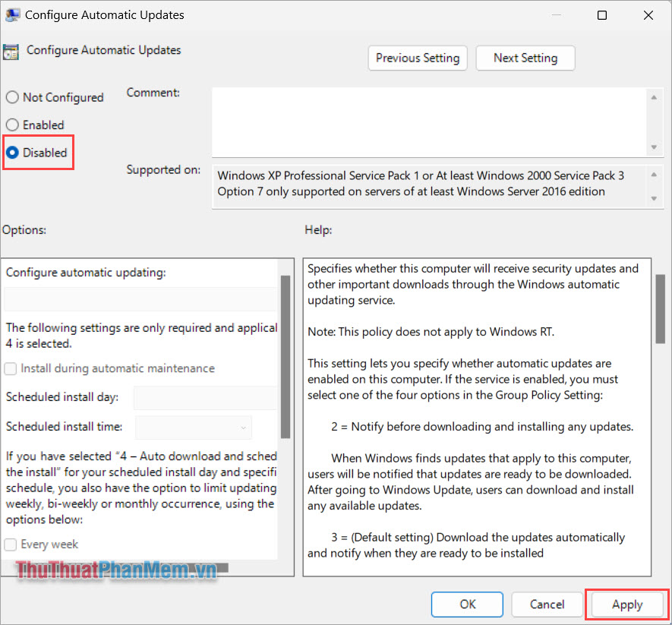Apply the policy changes
Image resolution: width=672 pixels, height=625 pixels.
[626, 604]
